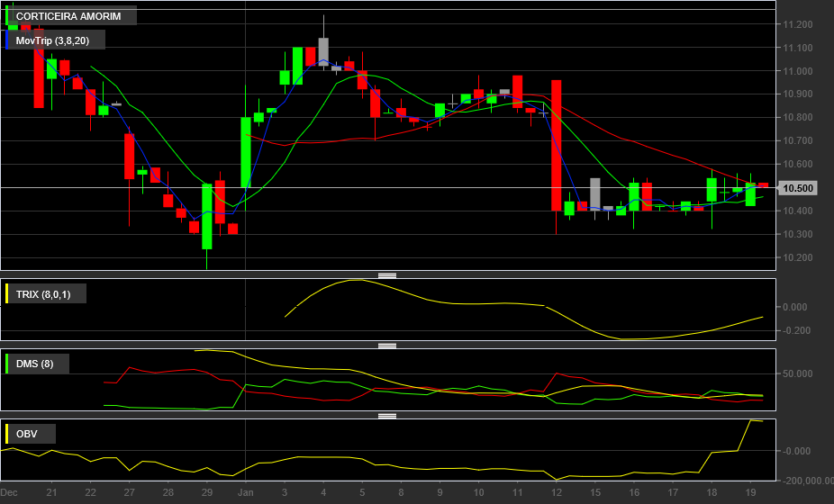
Task: Select the MovTrip (3,8,20) indicator label
Action: 55,40
